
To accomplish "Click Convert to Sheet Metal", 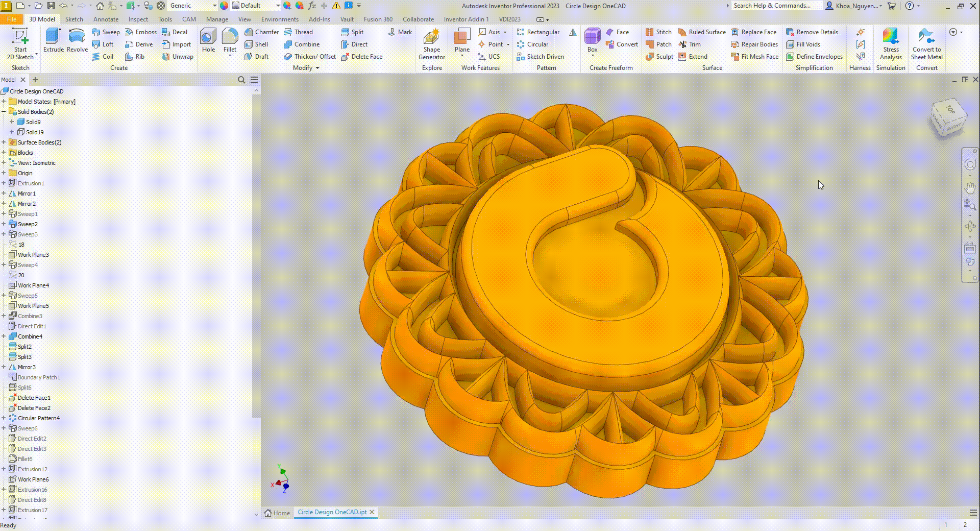I will click(x=926, y=44).
